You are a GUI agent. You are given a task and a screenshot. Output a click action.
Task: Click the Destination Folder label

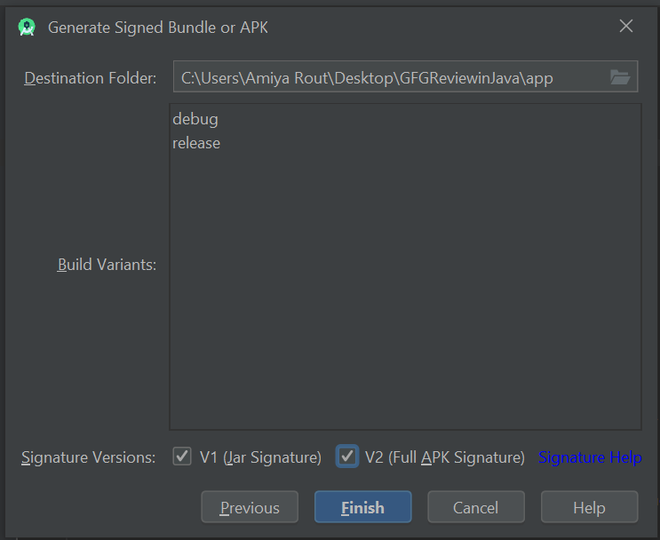[90, 78]
